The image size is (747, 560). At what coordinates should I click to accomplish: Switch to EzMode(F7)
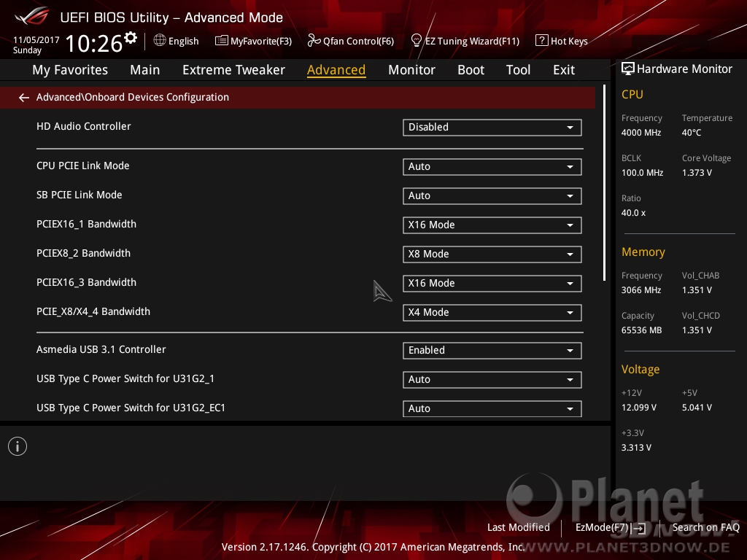pos(611,528)
